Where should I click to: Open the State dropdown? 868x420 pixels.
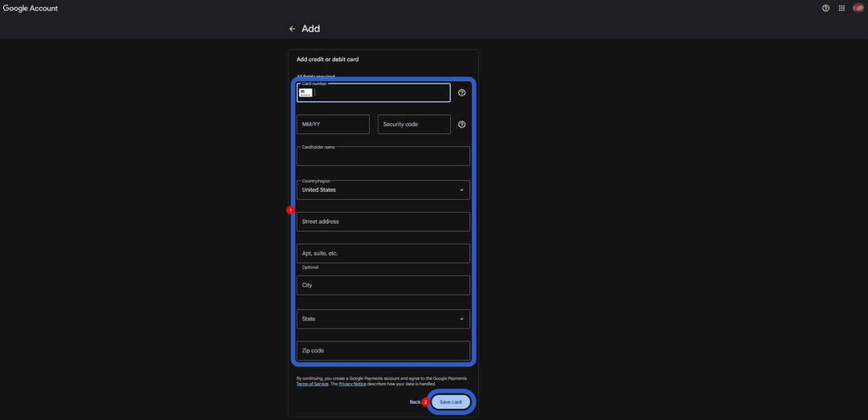coord(383,320)
